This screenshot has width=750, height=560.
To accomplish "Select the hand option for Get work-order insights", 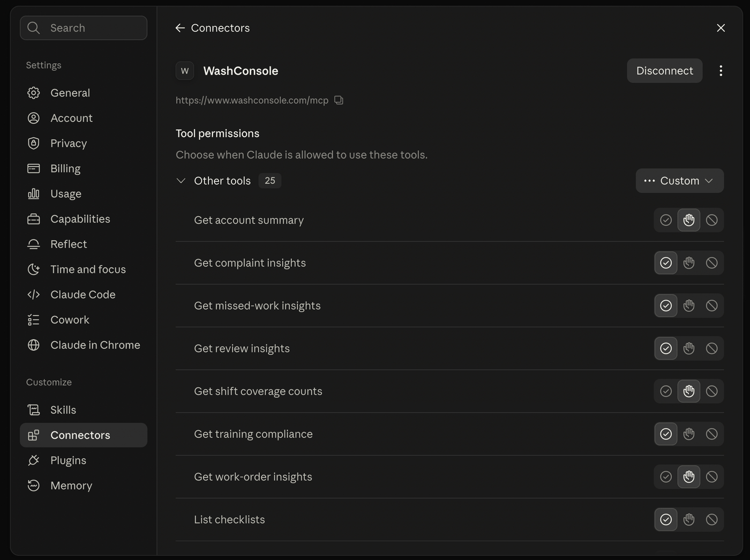I will click(x=689, y=477).
